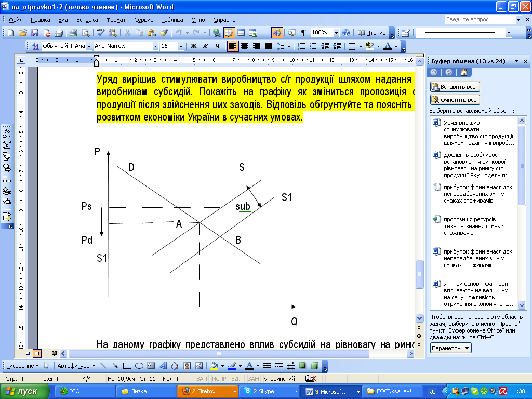Insert hyperlink globe icon
Image resolution: width=532 pixels, height=399 pixels.
coord(217,33)
